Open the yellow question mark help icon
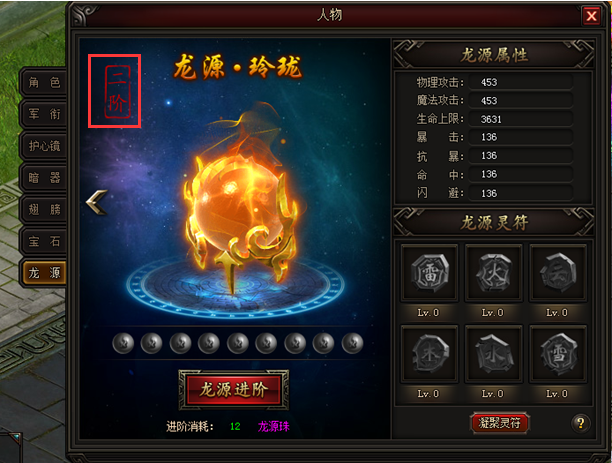The image size is (612, 463). coord(580,423)
